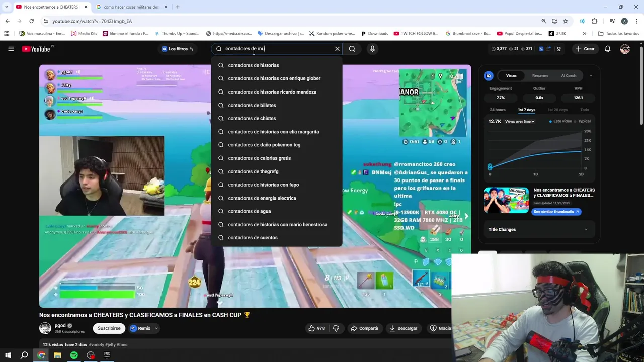Dislike the video with thumbs down
644x362 pixels.
(336, 328)
